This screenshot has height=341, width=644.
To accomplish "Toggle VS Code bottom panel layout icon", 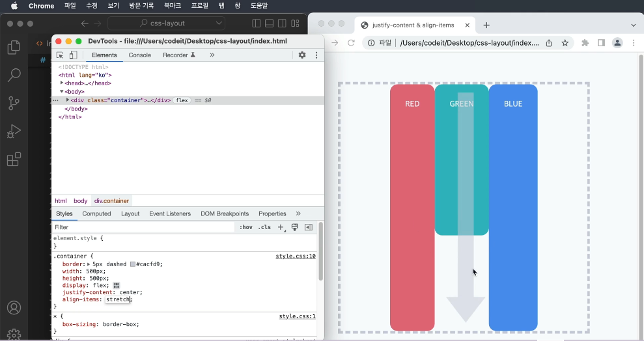I will [x=269, y=23].
